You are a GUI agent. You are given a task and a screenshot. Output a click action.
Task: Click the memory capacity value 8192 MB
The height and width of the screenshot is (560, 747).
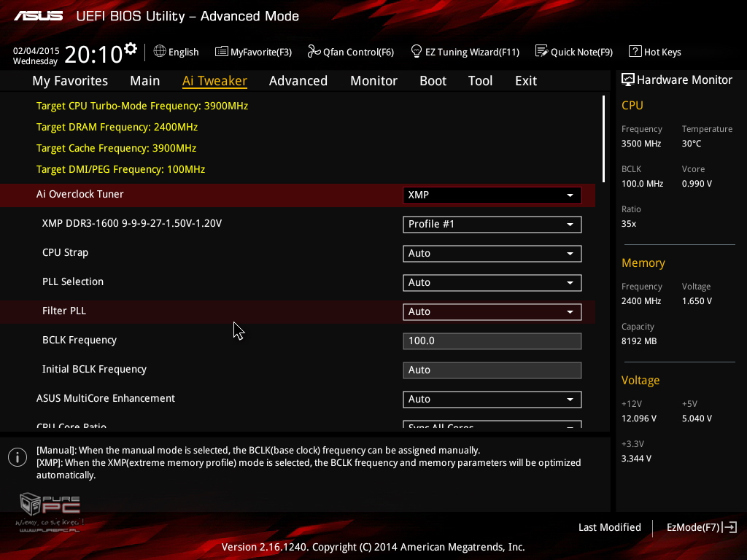(639, 341)
